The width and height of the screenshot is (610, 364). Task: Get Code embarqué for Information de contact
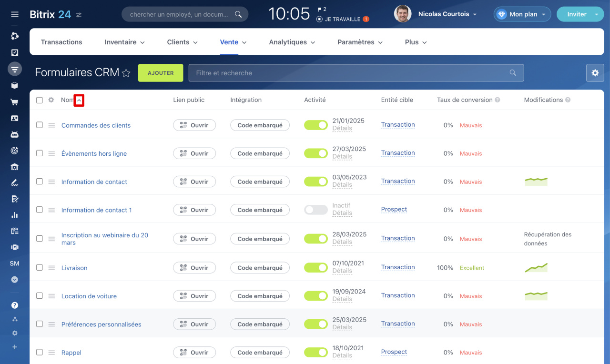click(260, 182)
